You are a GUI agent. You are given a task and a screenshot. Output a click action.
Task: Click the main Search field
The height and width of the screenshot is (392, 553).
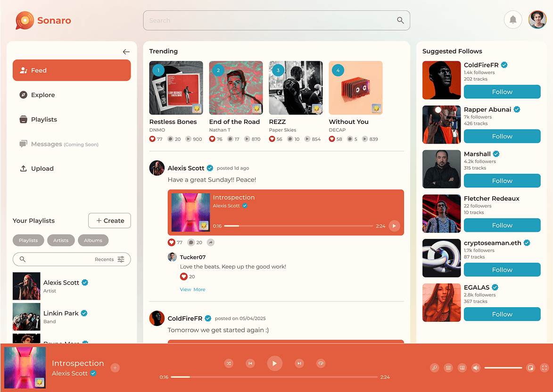(x=276, y=20)
